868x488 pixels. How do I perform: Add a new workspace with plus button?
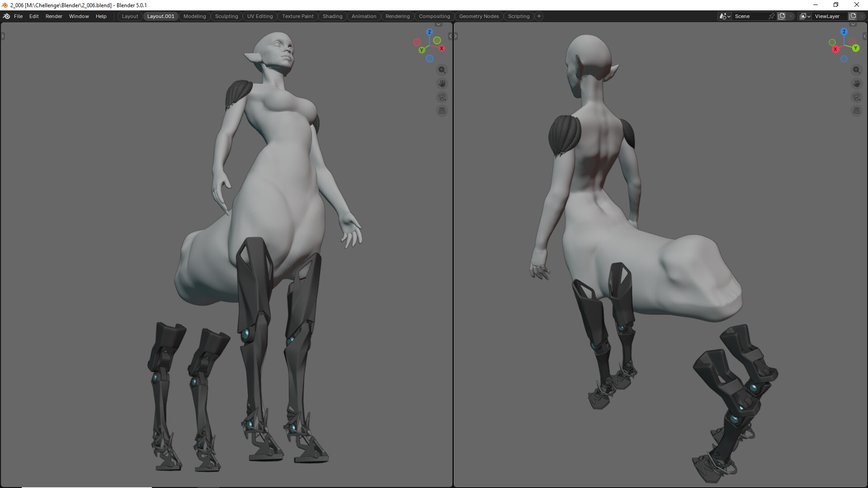pos(539,16)
